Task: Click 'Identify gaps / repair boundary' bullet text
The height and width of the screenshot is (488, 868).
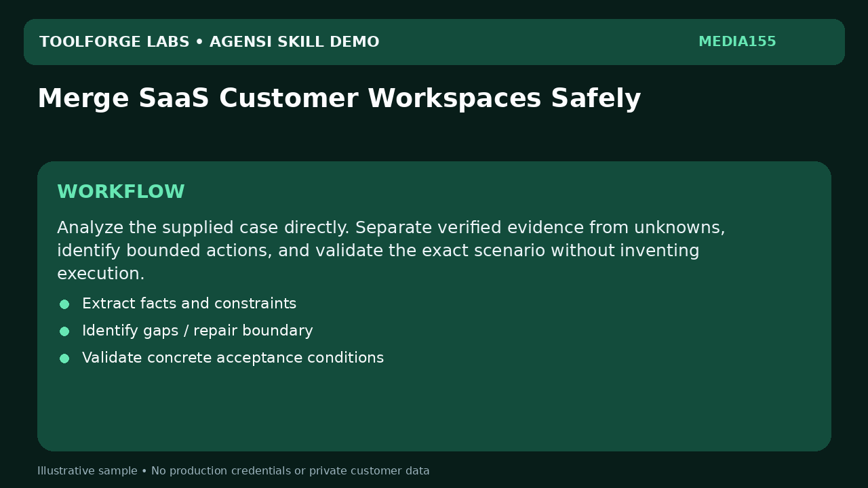Action: click(x=197, y=331)
